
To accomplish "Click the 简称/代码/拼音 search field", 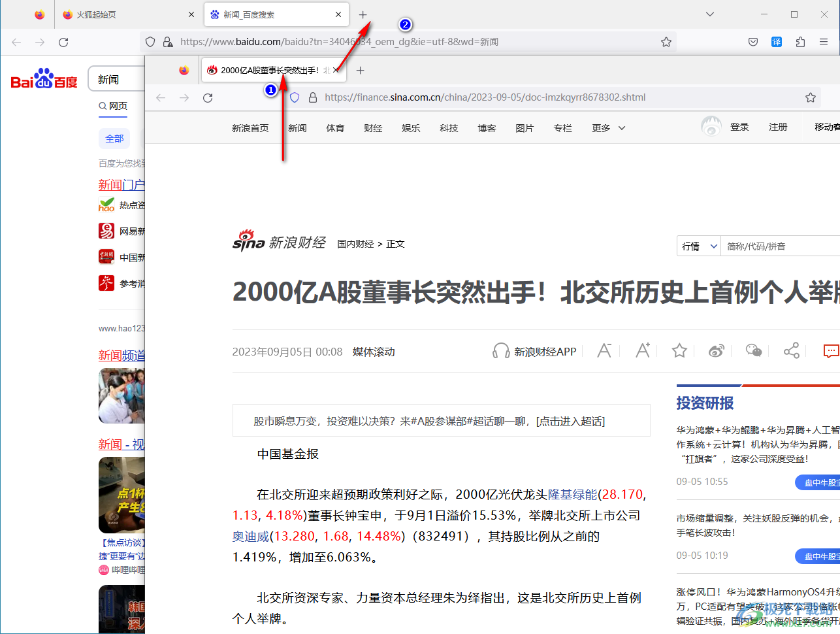I will coord(781,246).
